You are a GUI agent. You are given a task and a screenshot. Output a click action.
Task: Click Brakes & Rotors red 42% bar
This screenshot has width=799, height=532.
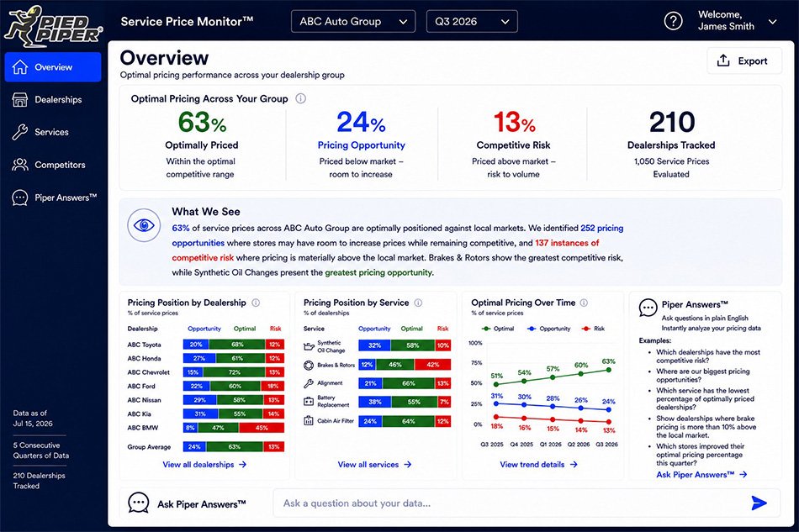coord(432,365)
